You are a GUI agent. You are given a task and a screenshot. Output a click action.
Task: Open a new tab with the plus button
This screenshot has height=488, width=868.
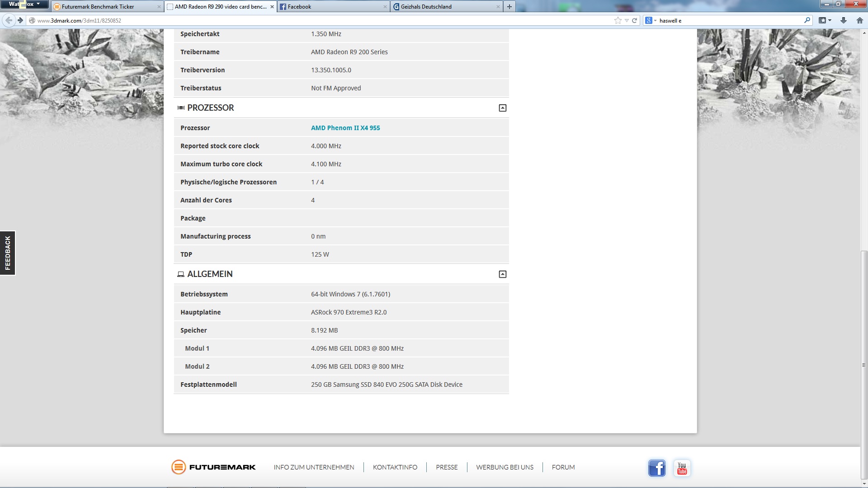pos(509,6)
